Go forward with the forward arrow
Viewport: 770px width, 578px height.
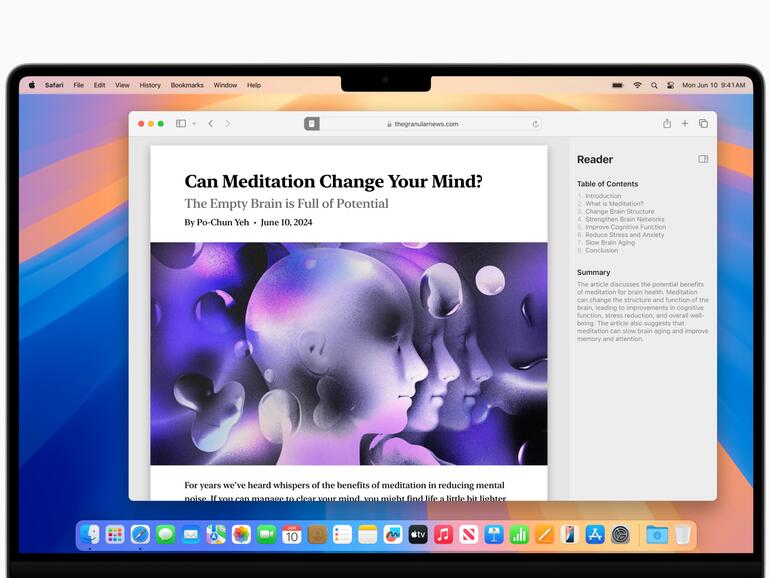click(x=227, y=124)
